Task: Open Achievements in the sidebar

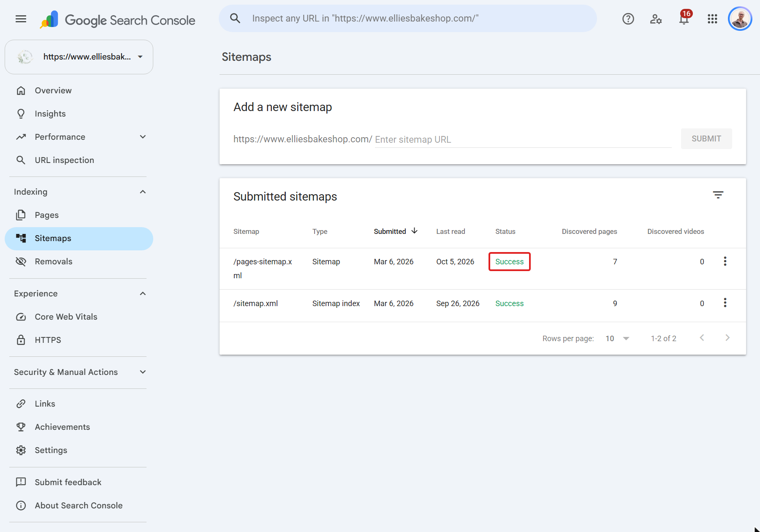Action: point(79,427)
